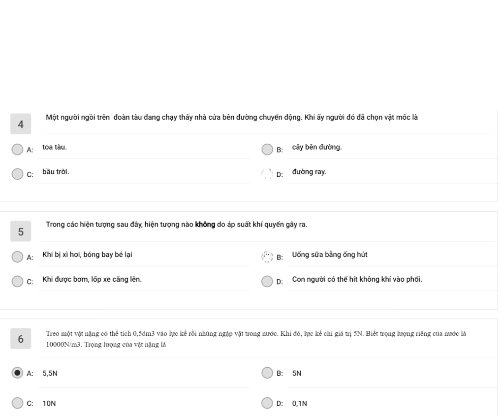Click the question number 6 badge
Screen dimensions: 504x420
(x=21, y=339)
